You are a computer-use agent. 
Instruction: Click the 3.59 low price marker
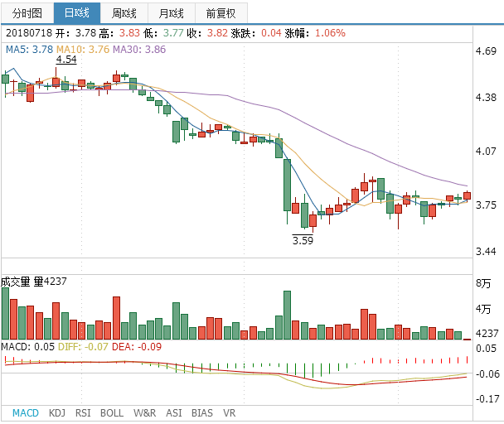(303, 240)
